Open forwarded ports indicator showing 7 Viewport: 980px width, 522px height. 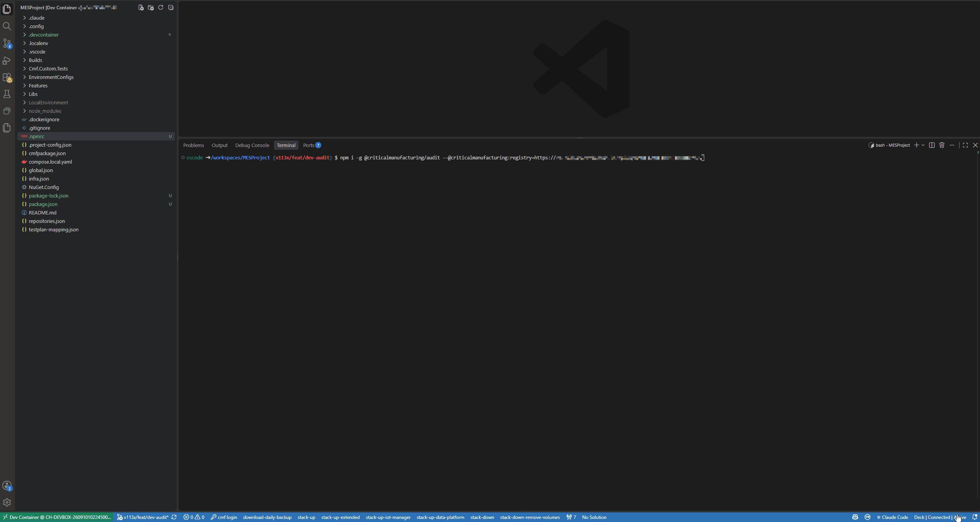click(571, 517)
